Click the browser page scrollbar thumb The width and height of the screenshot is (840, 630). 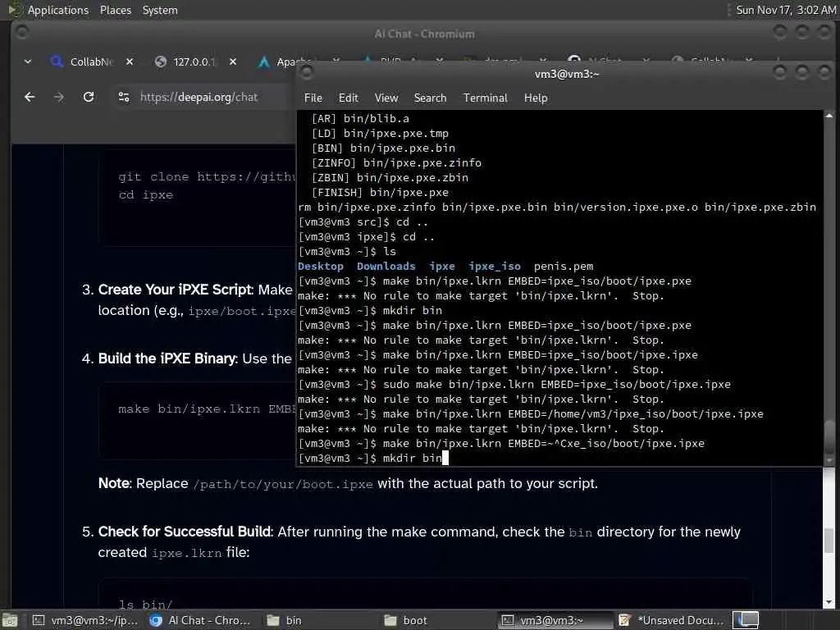pos(829,540)
